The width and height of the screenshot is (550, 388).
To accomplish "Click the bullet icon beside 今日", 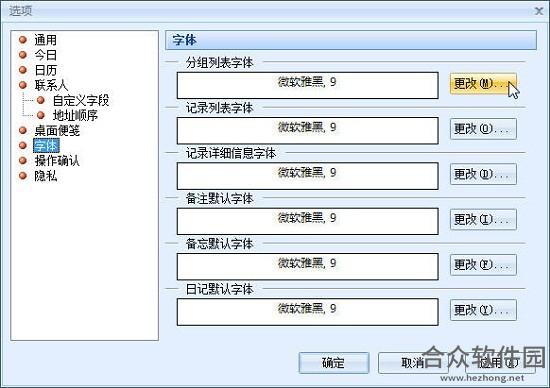I will tap(23, 55).
